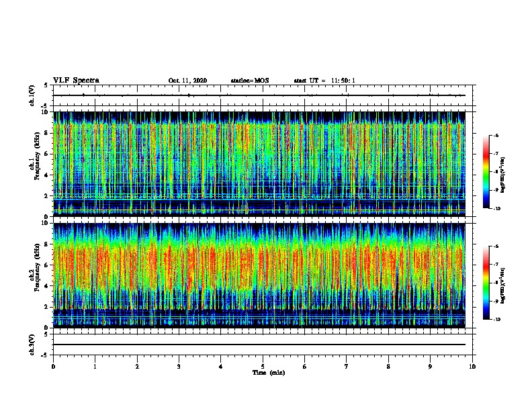Screen dimensions: 532x411
Task: Click time axis tick label "10"
Action: [x=472, y=367]
